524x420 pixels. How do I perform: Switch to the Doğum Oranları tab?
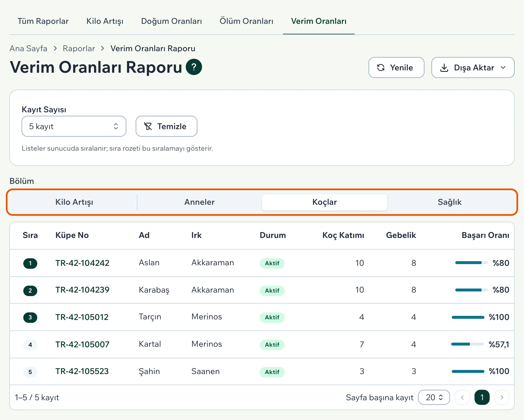[x=171, y=21]
